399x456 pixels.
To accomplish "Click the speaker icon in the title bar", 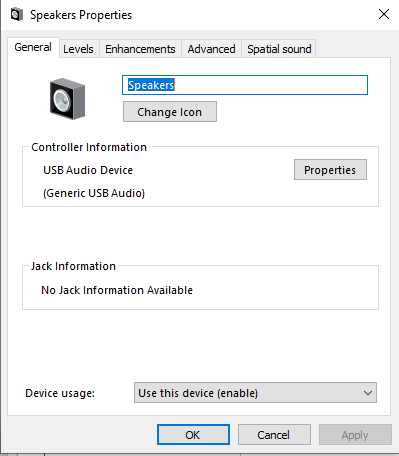I will click(17, 15).
